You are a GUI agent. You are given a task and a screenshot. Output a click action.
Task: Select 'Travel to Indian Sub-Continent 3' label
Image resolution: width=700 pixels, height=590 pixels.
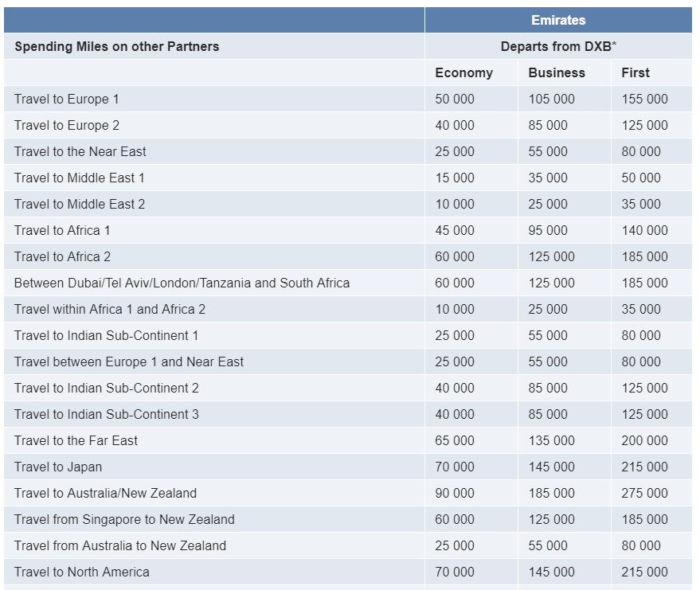[106, 415]
